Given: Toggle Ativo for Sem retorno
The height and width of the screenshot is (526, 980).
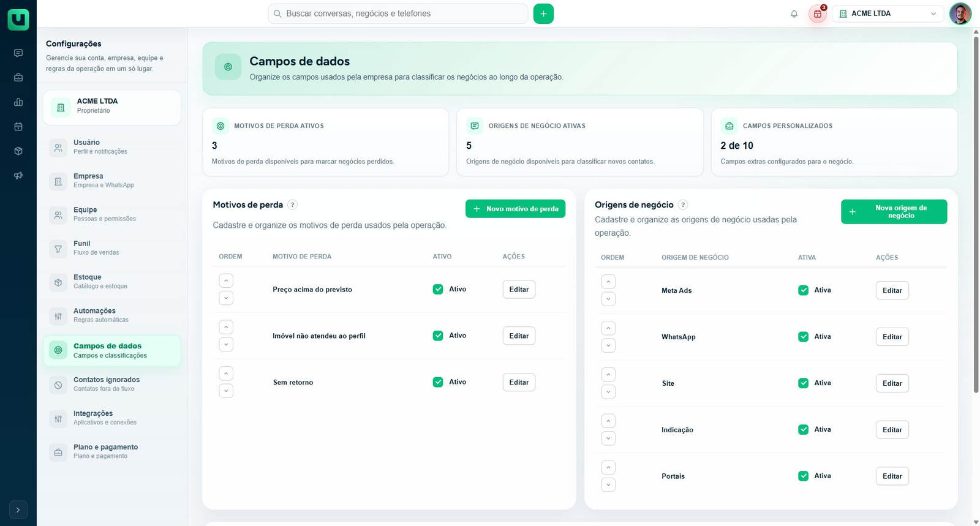Looking at the screenshot, I should pos(438,382).
